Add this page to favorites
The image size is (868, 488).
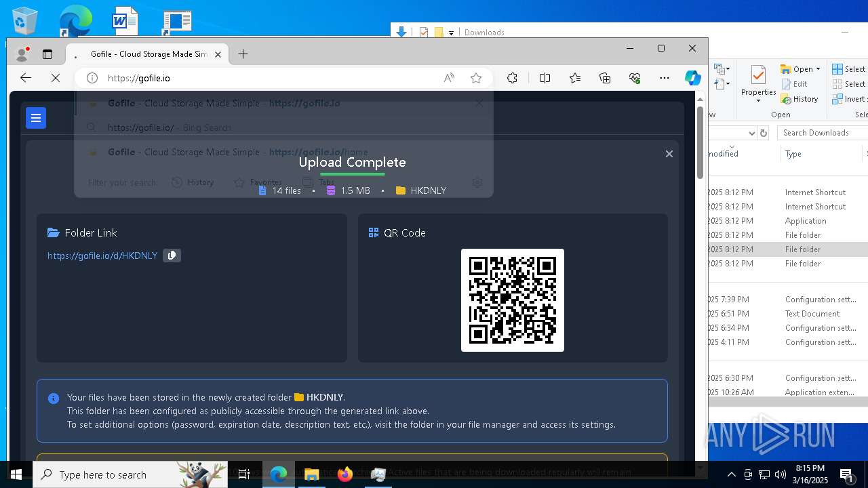pos(476,78)
